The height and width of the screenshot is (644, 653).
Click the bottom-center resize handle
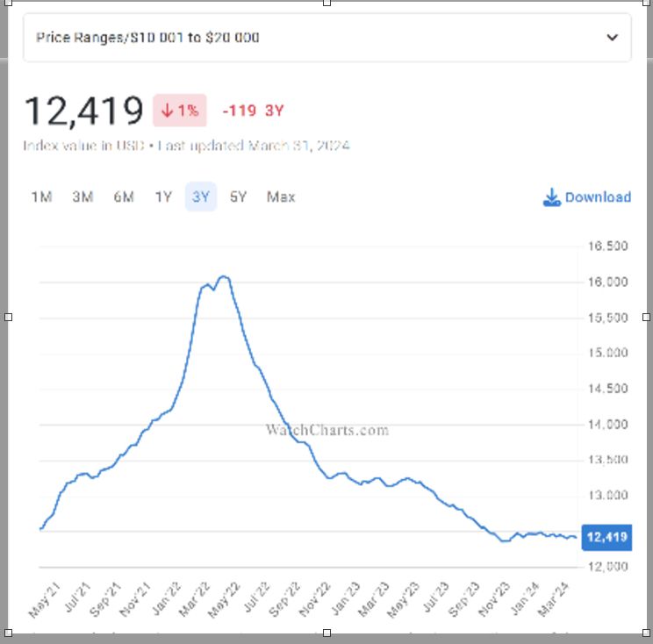(326, 633)
